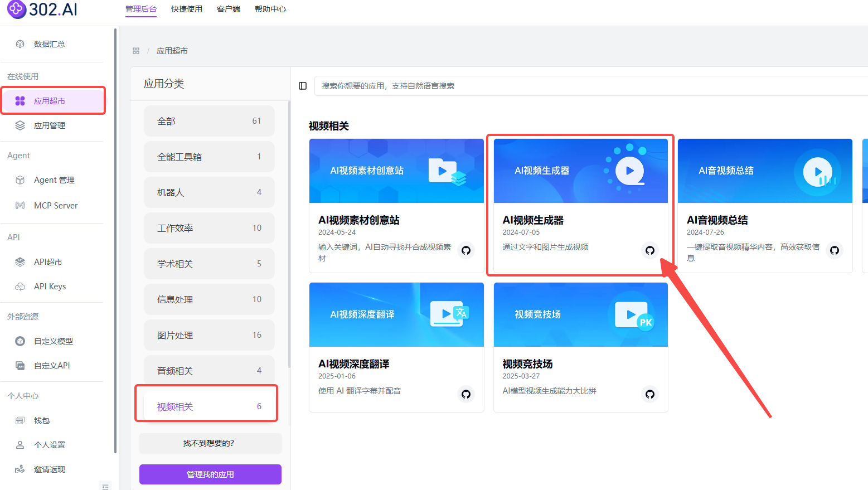
Task: Select the 应用超市 sidebar icon
Action: pos(20,101)
